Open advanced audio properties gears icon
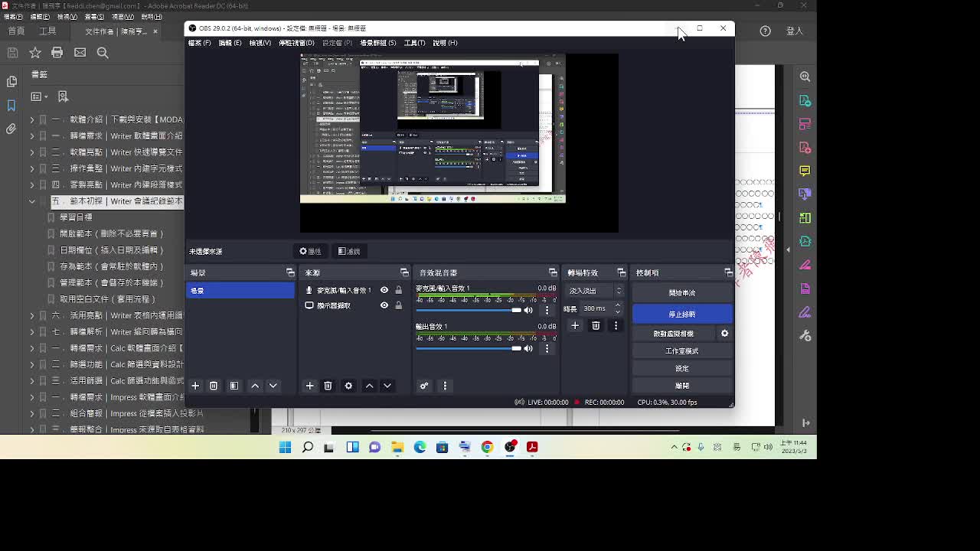This screenshot has width=980, height=551. tap(423, 386)
